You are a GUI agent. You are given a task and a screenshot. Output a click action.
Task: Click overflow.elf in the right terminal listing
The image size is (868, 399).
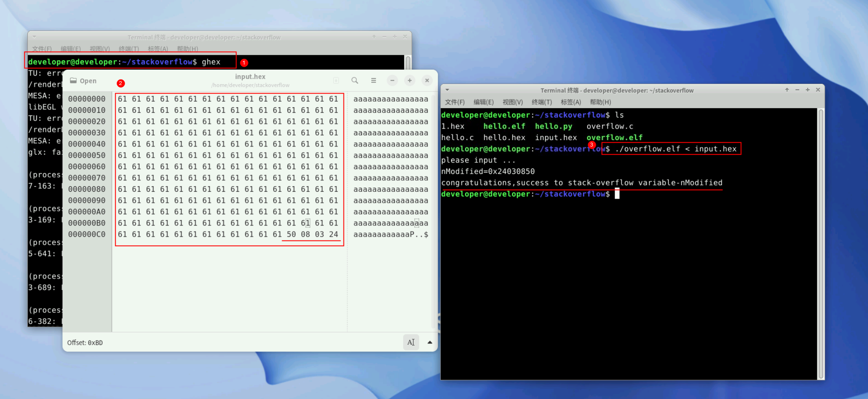click(615, 137)
